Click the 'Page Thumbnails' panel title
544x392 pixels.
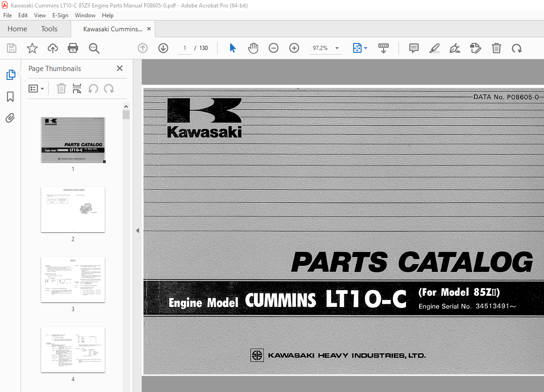pyautogui.click(x=54, y=69)
